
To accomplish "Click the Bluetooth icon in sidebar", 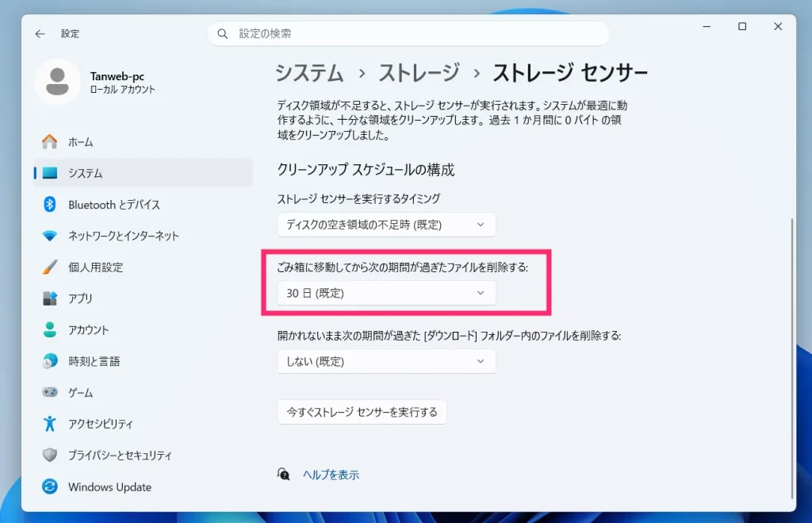I will pyautogui.click(x=50, y=204).
